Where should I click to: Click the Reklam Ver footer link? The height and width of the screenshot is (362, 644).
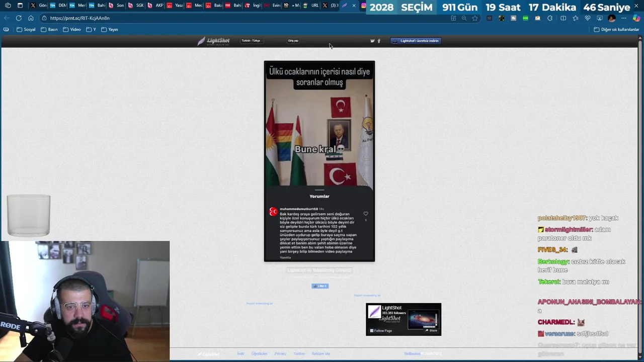click(x=321, y=353)
